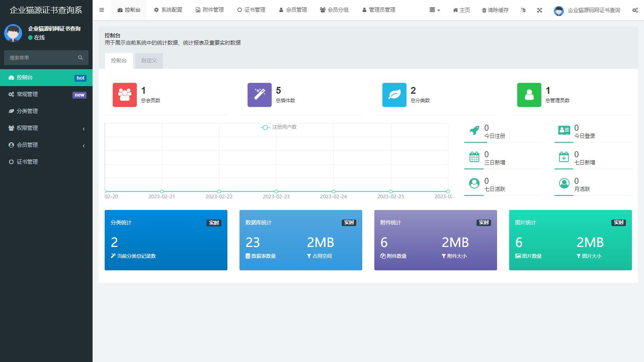Toggle fullscreen mode icon in top bar
The height and width of the screenshot is (362, 644).
coord(539,10)
